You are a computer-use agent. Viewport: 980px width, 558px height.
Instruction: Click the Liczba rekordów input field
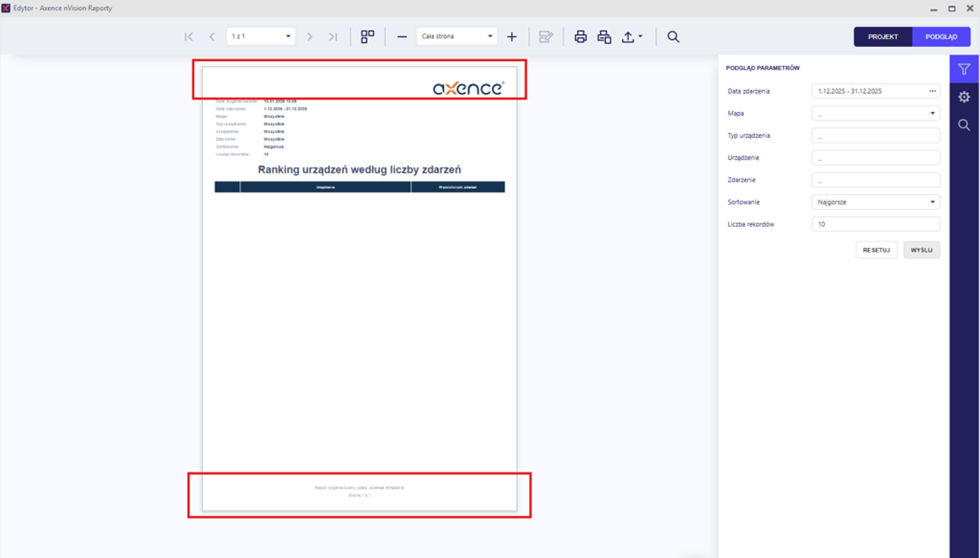click(875, 224)
